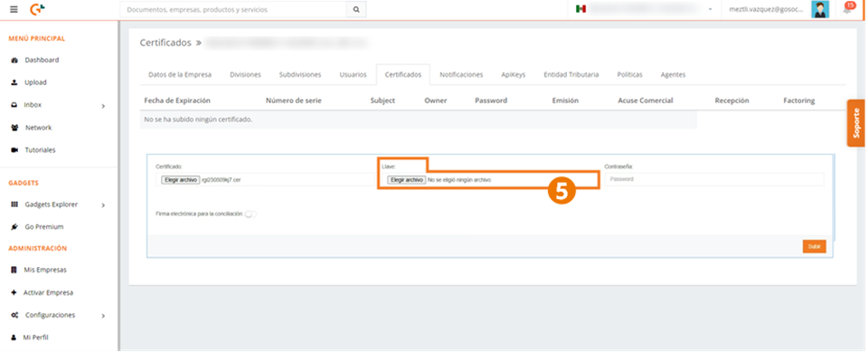868x352 pixels.
Task: Click the Configuraciones gears icon
Action: [x=14, y=315]
